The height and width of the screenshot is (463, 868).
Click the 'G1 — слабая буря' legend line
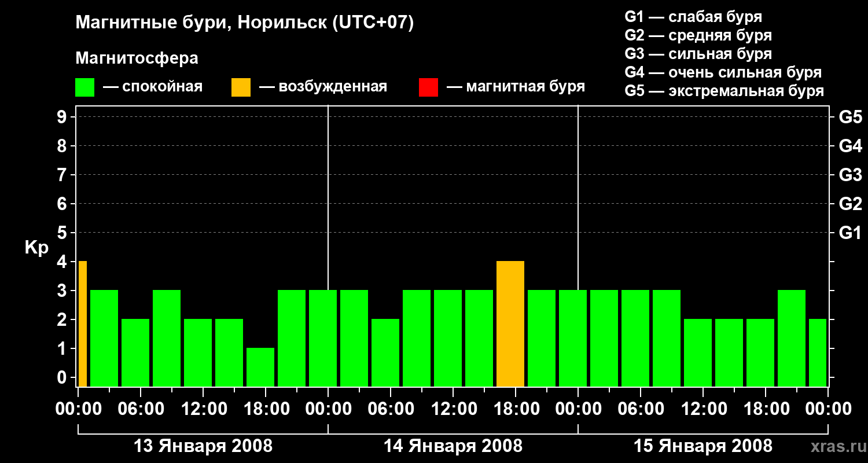click(693, 17)
